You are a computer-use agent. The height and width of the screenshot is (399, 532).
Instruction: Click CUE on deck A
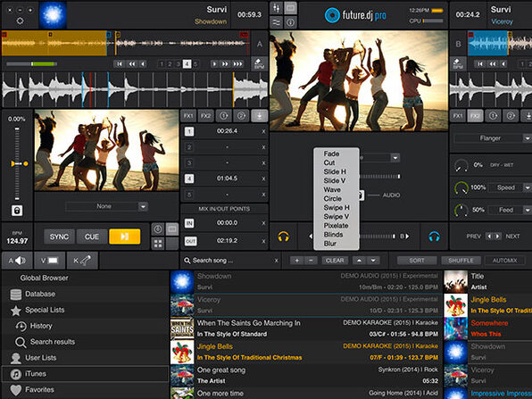(92, 237)
